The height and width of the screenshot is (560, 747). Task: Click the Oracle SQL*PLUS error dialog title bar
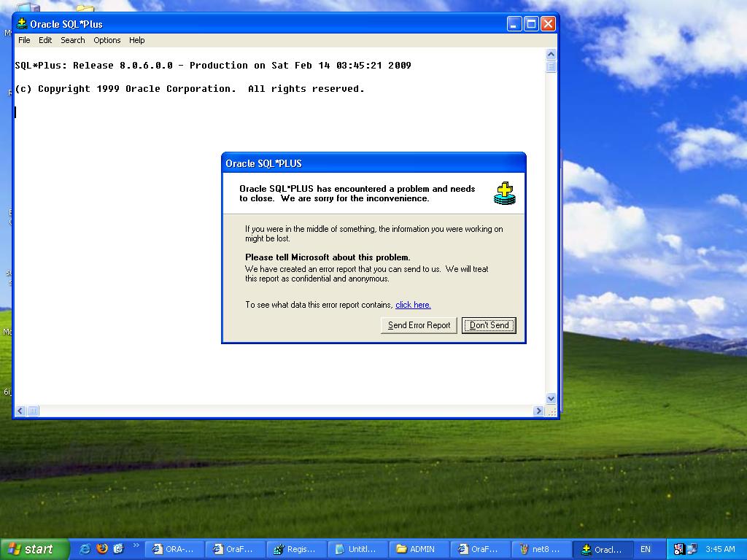pos(373,163)
